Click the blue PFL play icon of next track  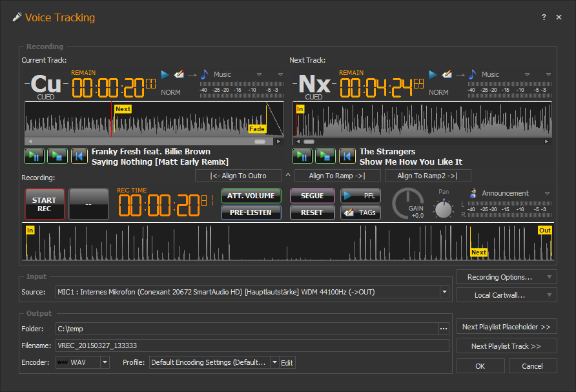pos(433,75)
